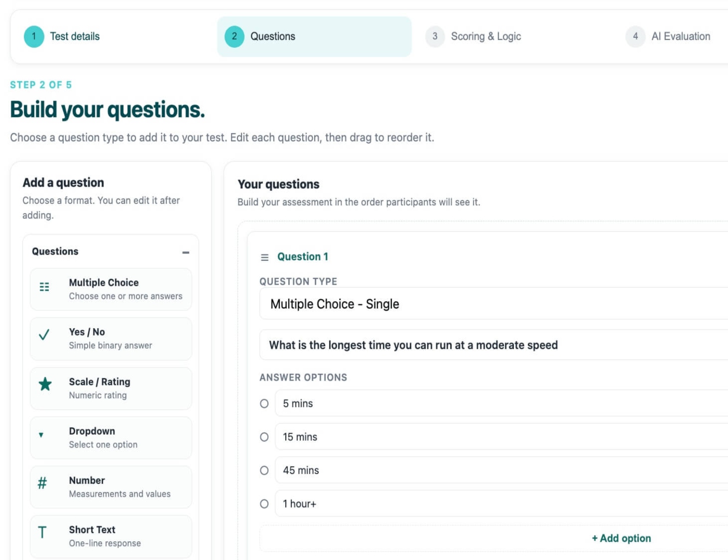The image size is (728, 560).
Task: Click the Question 1 heading
Action: pyautogui.click(x=303, y=257)
